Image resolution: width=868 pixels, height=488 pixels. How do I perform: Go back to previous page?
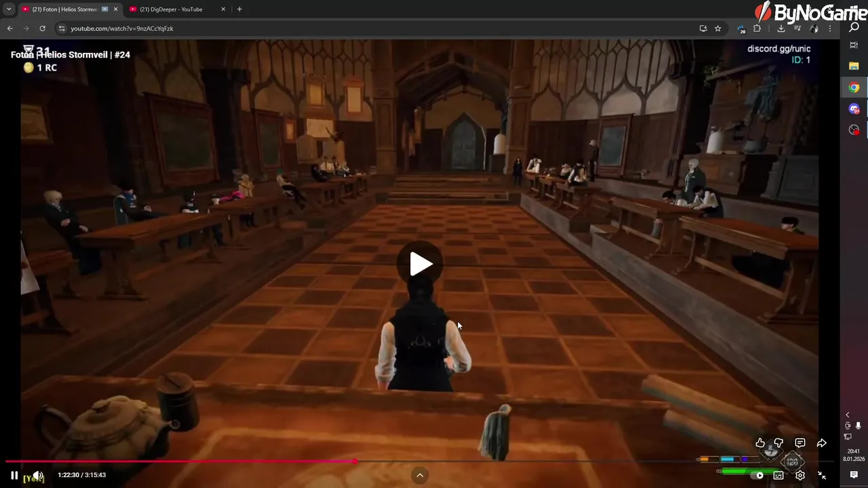pyautogui.click(x=9, y=28)
